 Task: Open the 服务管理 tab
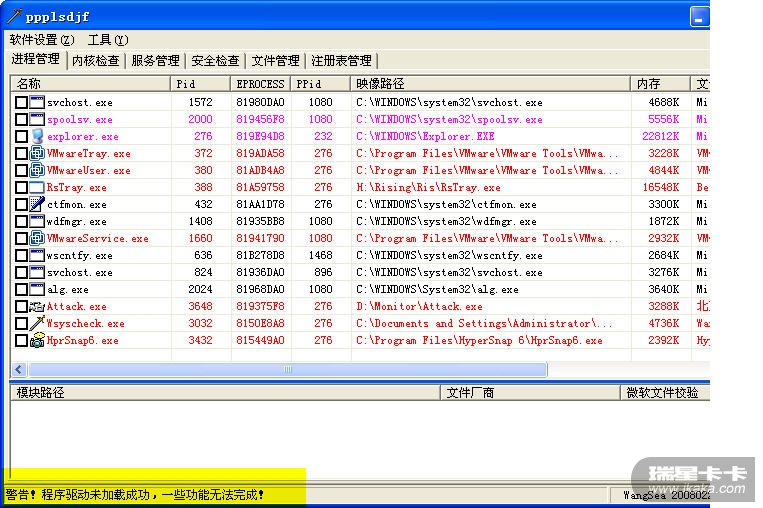156,61
